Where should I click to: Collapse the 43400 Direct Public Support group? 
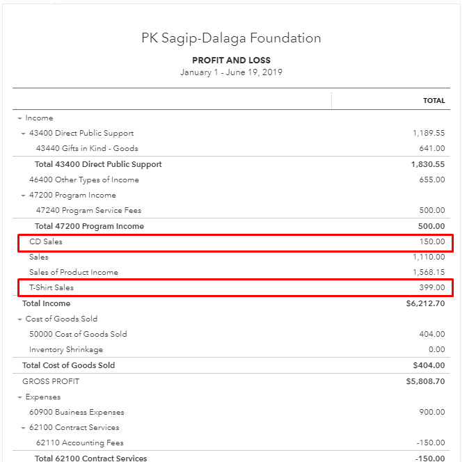pyautogui.click(x=24, y=134)
